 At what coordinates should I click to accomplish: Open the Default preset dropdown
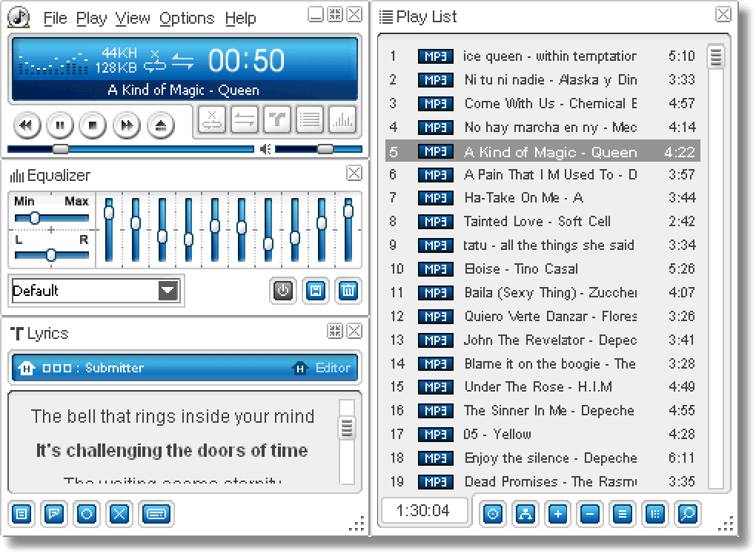[168, 291]
